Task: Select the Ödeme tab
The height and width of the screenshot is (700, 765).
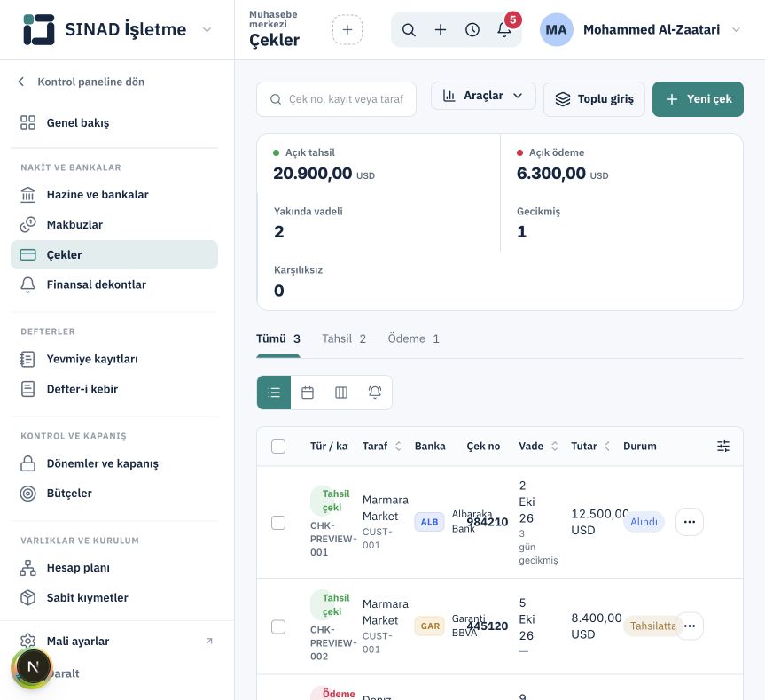Action: [x=413, y=339]
